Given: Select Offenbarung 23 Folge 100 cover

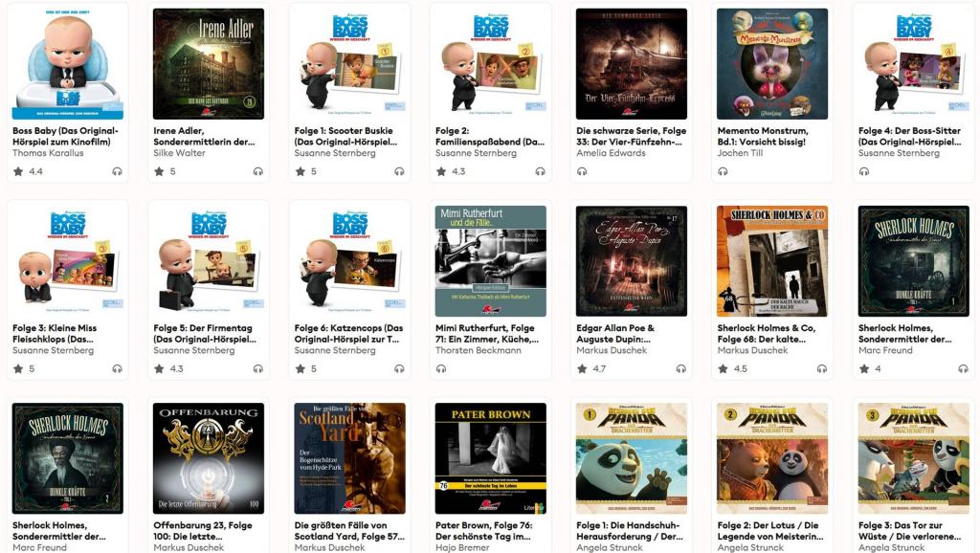Looking at the screenshot, I should (209, 458).
